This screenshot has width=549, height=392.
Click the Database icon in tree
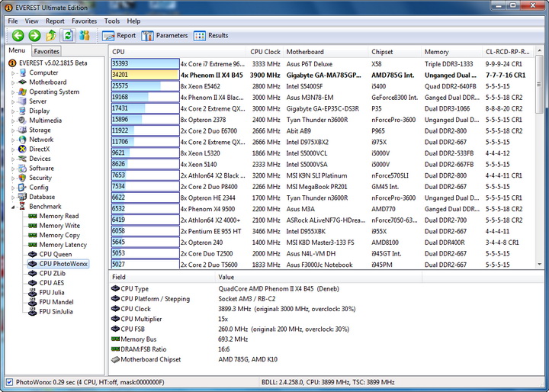click(23, 197)
